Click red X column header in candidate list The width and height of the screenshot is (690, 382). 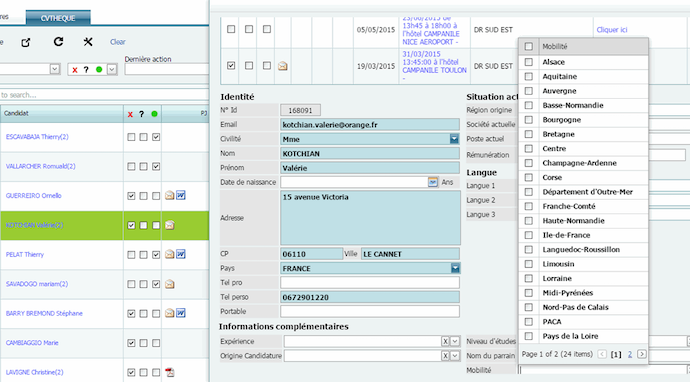click(130, 114)
